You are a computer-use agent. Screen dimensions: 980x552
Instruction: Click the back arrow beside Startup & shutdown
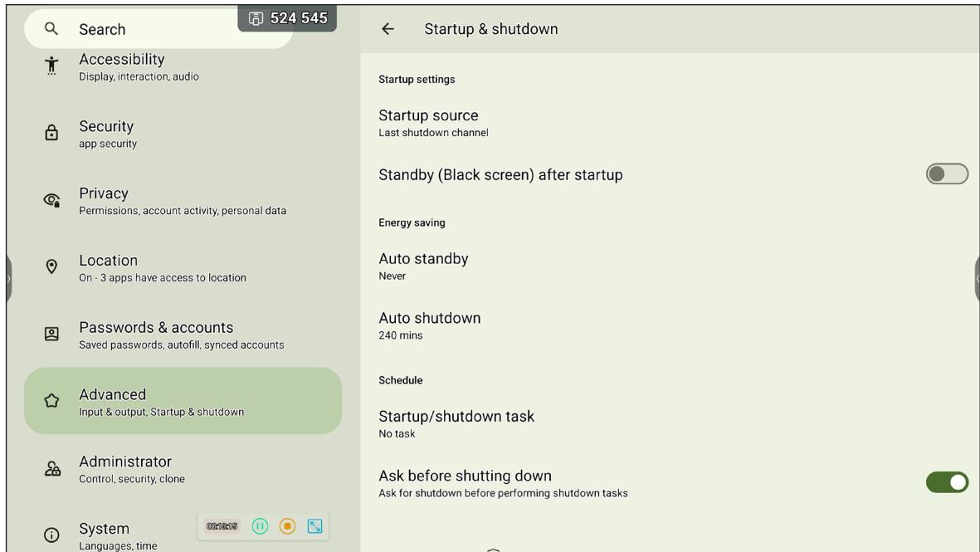coord(388,29)
